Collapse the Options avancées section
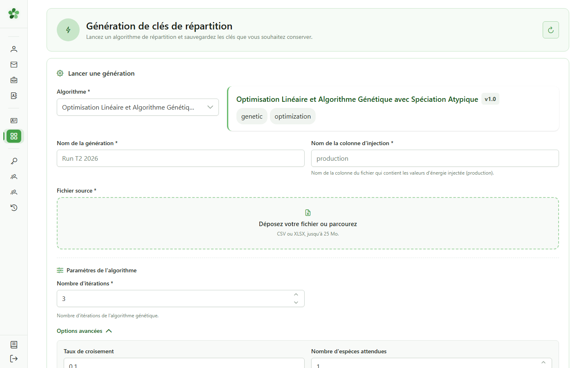588x368 pixels. coord(84,331)
